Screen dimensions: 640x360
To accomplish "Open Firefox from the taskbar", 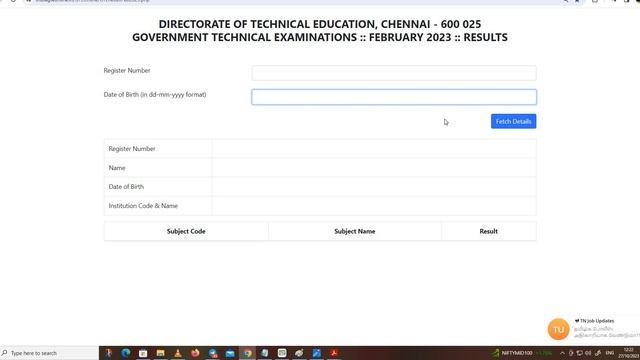I will point(196,353).
